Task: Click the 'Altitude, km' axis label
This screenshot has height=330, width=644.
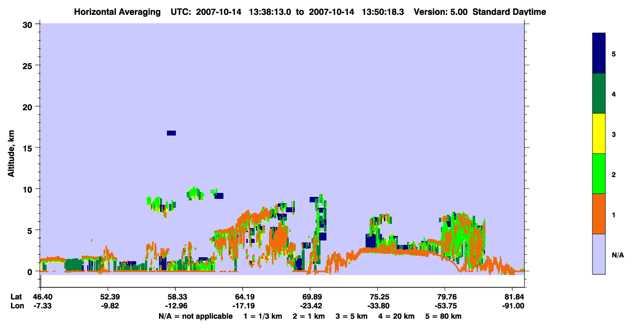Action: (x=11, y=154)
